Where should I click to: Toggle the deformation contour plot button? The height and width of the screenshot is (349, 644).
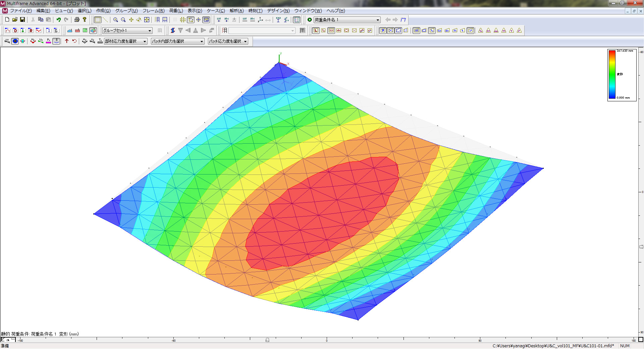[15, 41]
